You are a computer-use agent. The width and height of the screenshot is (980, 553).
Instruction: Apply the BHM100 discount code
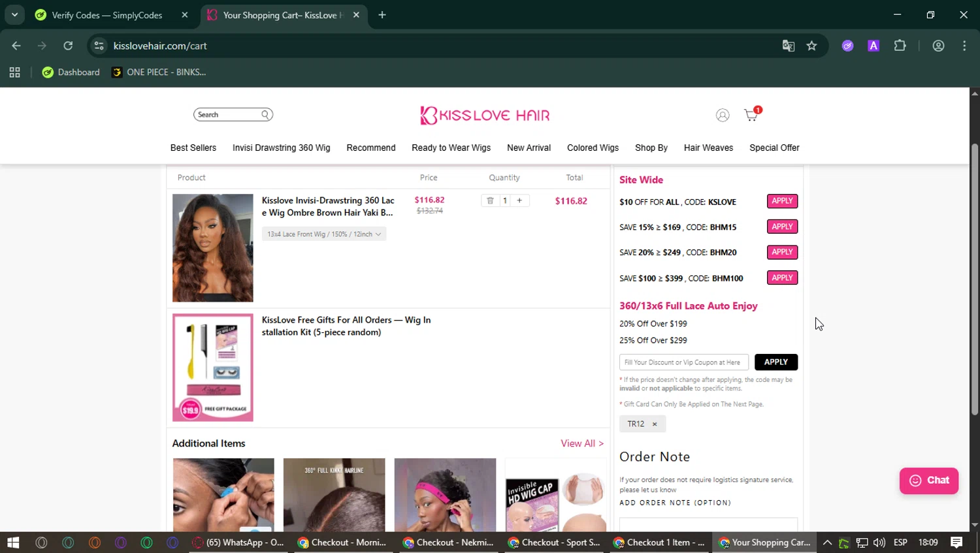782,277
